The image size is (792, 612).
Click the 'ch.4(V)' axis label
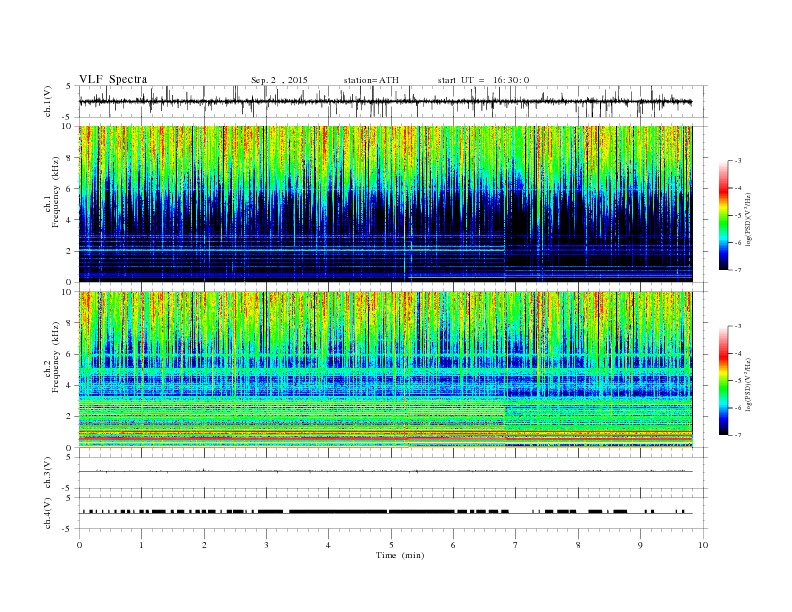pos(47,513)
